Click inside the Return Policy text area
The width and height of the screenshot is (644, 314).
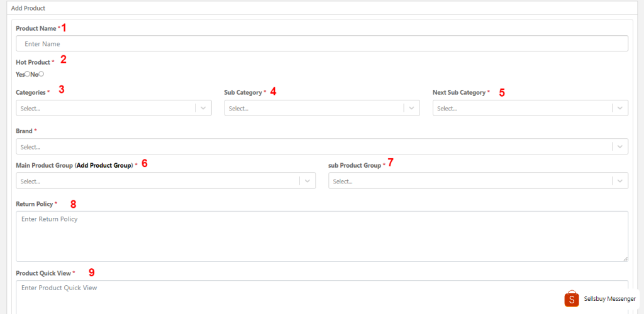[322, 237]
